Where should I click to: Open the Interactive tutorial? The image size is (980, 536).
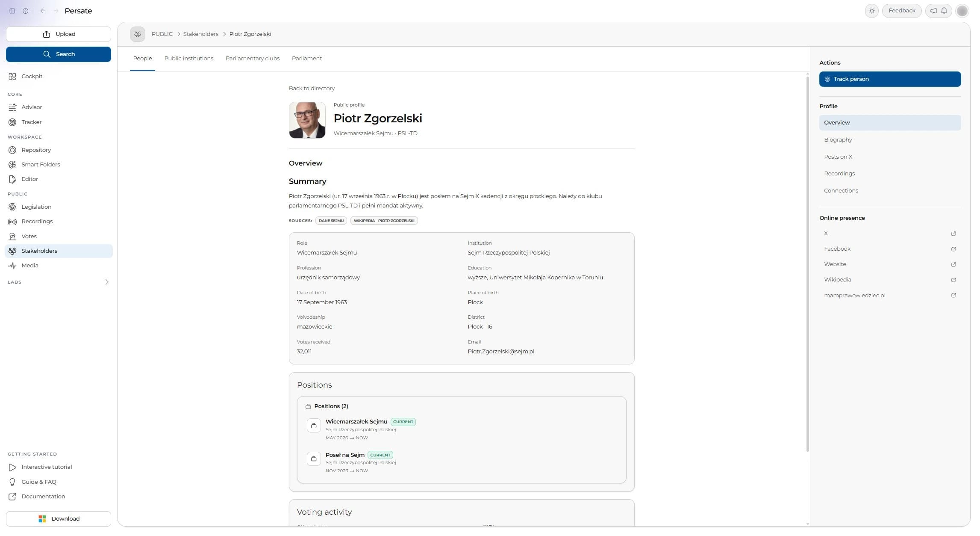59,467
